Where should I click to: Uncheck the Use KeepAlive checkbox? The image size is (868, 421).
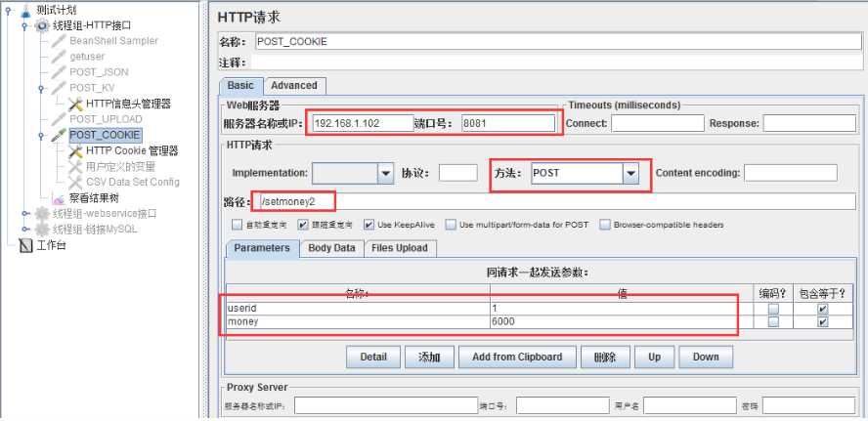(369, 225)
